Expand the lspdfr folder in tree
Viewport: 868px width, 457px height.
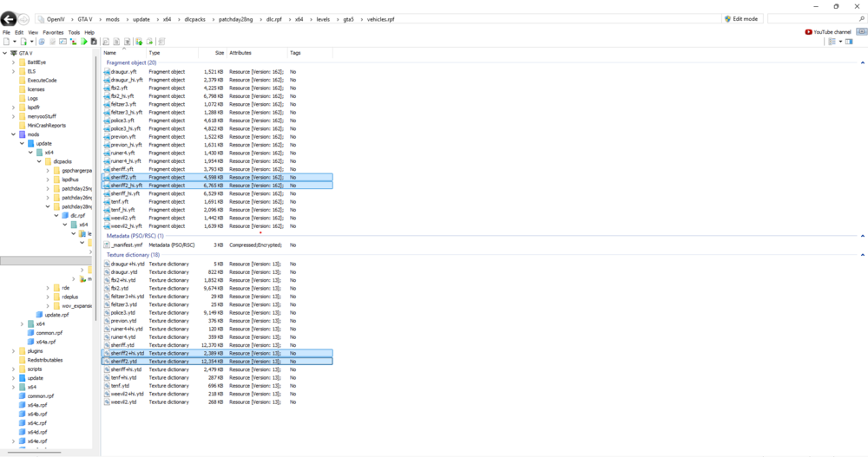click(13, 108)
